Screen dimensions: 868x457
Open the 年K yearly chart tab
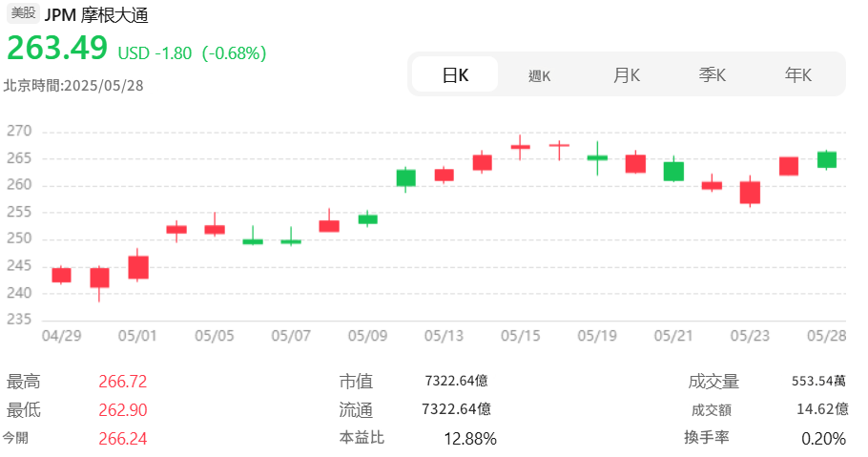[x=797, y=74]
